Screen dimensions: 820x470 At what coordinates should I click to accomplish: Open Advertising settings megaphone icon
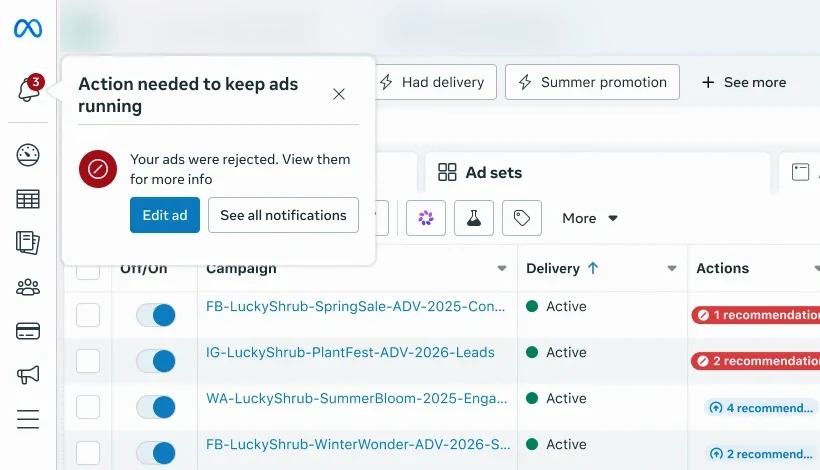point(28,374)
